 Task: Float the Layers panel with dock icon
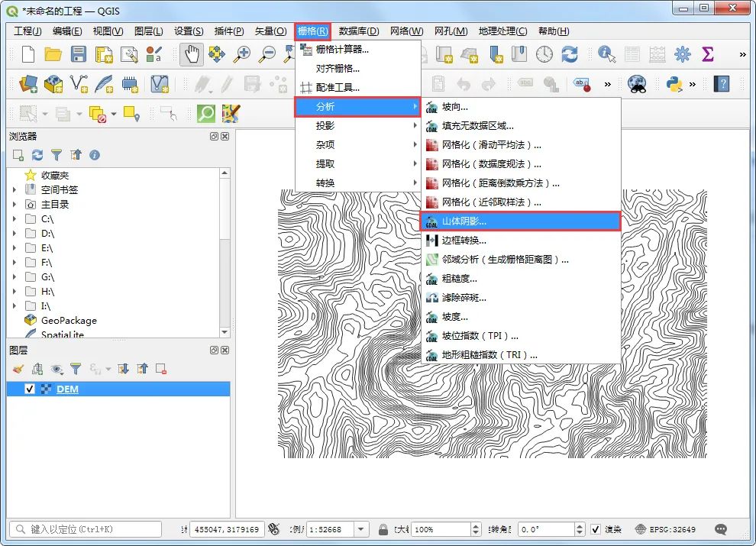[x=214, y=351]
